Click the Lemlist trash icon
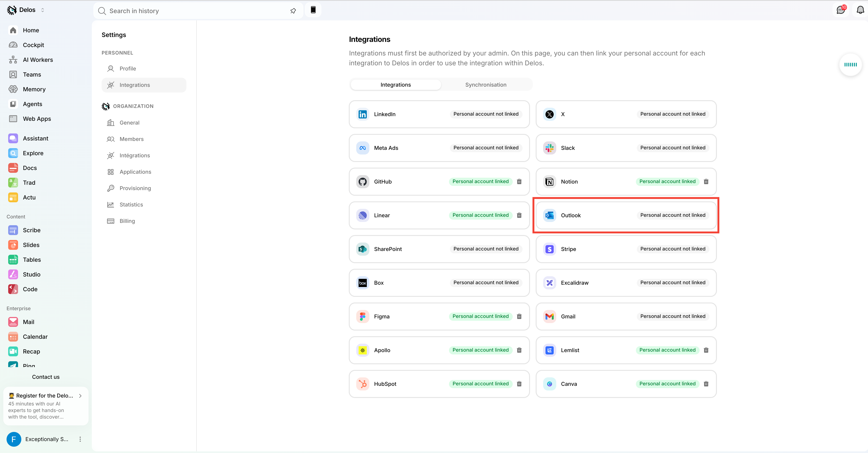868x453 pixels. pyautogui.click(x=706, y=350)
